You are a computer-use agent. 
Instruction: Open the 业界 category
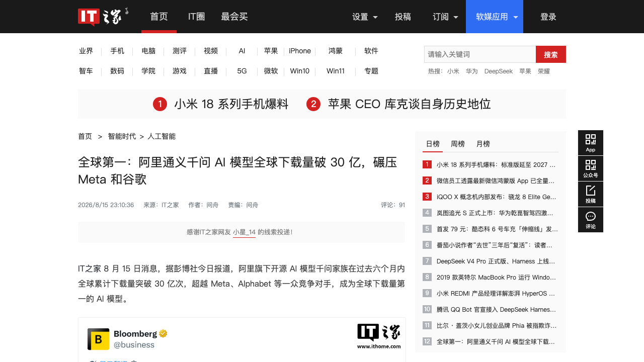(x=86, y=51)
